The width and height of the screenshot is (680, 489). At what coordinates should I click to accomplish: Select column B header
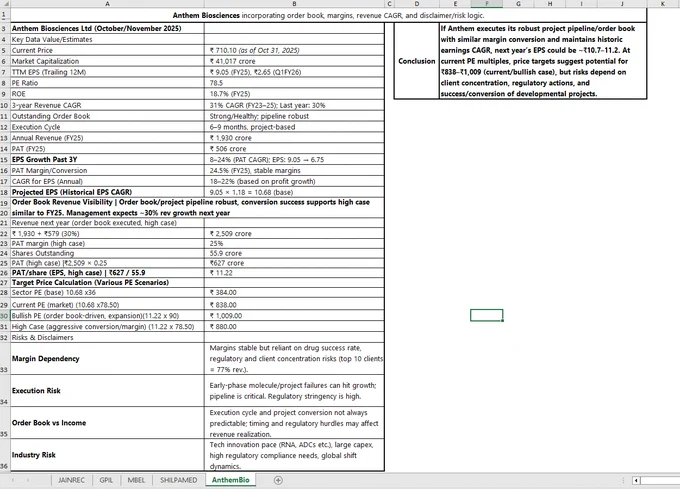click(294, 4)
